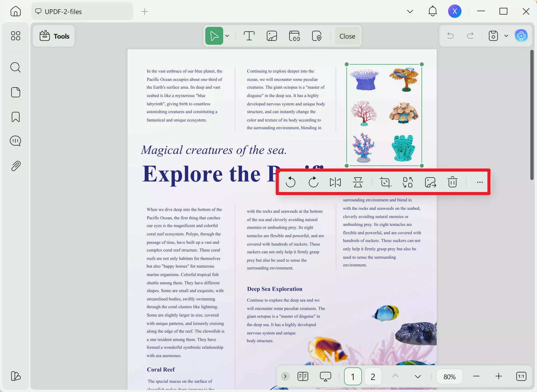Flip the selected image horizontally

tap(335, 182)
